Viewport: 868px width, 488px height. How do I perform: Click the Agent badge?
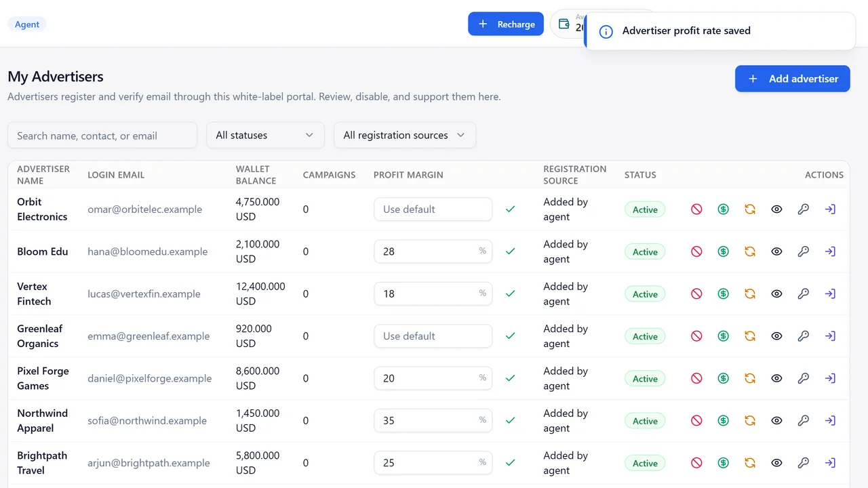pos(27,24)
